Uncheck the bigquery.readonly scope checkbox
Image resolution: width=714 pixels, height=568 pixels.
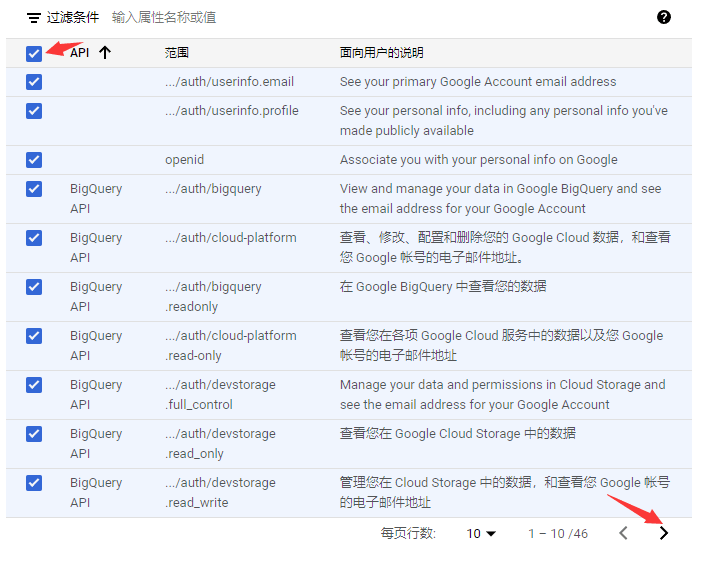pyautogui.click(x=34, y=287)
